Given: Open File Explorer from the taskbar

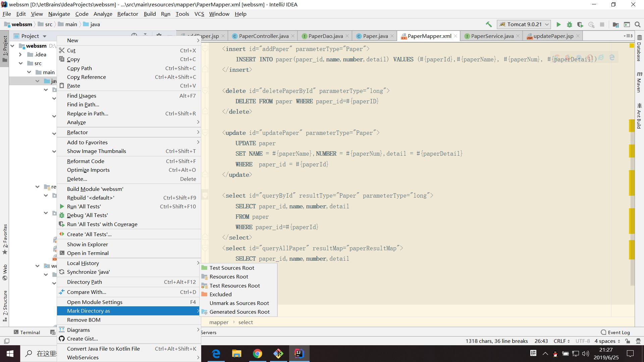Looking at the screenshot, I should pyautogui.click(x=237, y=354).
